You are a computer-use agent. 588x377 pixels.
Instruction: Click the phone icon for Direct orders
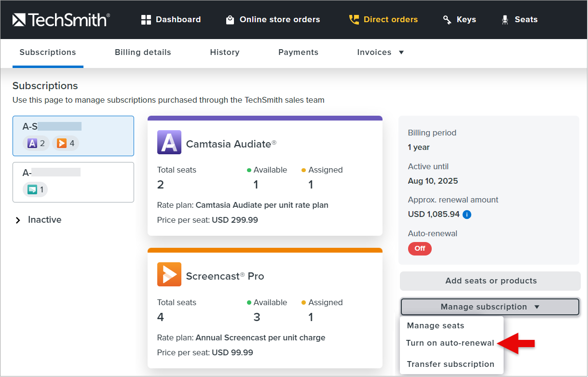354,20
